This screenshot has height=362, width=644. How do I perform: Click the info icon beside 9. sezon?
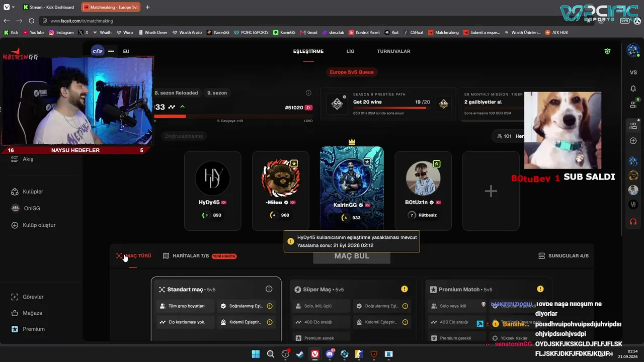pyautogui.click(x=308, y=93)
